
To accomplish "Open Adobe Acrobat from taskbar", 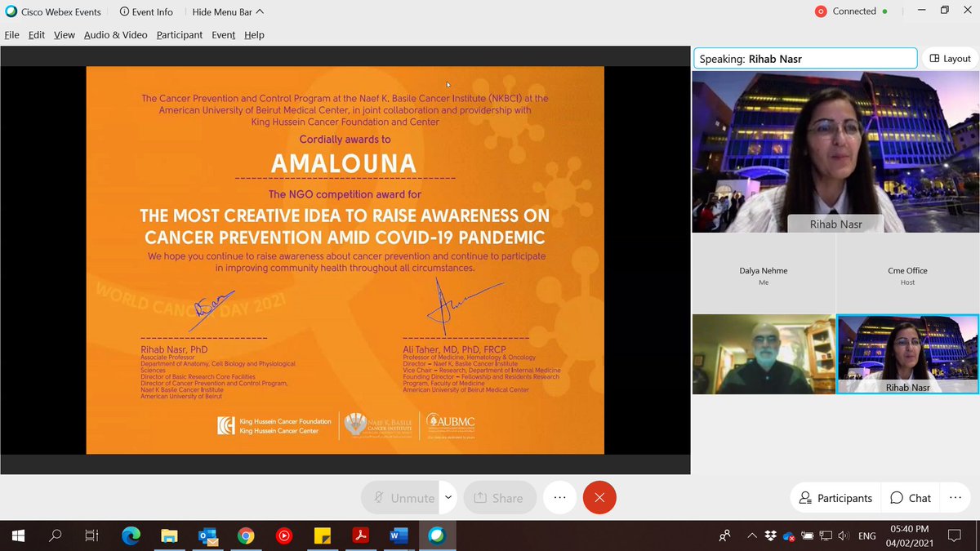I will [x=360, y=535].
